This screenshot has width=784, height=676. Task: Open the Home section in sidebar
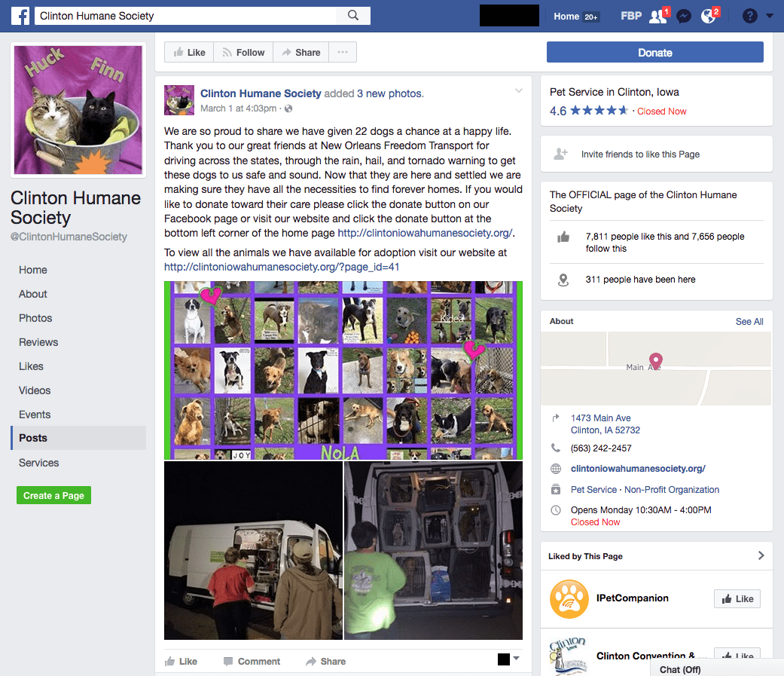[33, 270]
